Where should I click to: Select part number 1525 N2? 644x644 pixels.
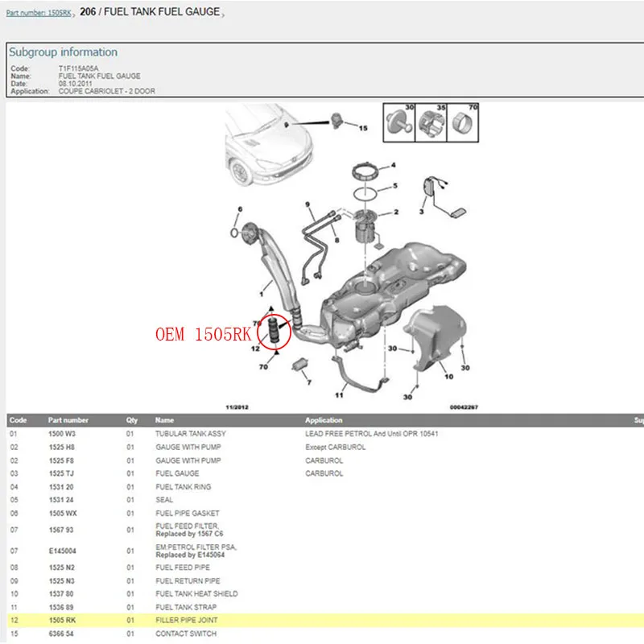point(62,568)
